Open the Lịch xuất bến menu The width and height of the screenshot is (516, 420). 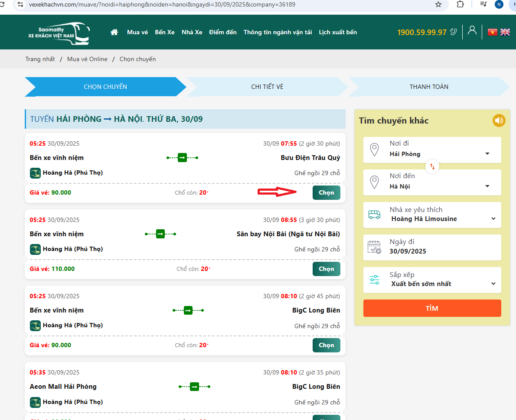tap(338, 32)
